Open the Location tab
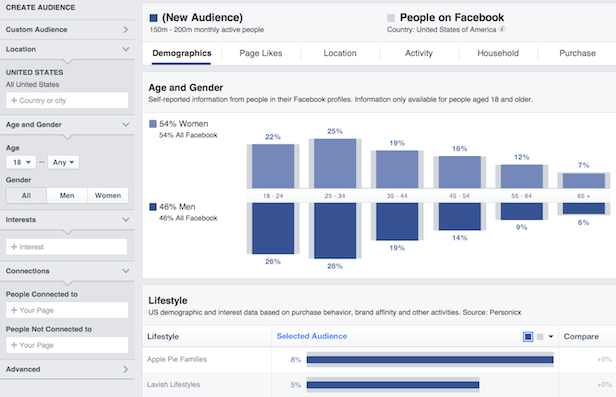Screen dimensions: 616x397 click(340, 53)
